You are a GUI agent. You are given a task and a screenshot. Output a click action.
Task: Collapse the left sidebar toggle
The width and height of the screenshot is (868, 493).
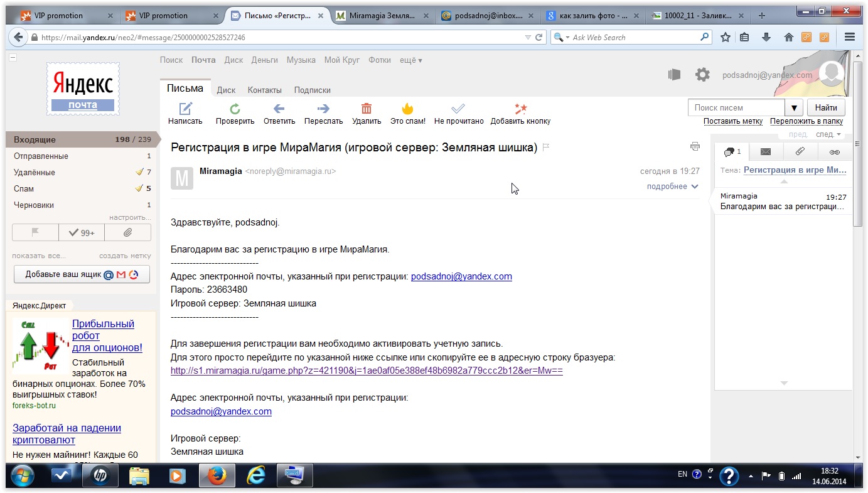13,58
